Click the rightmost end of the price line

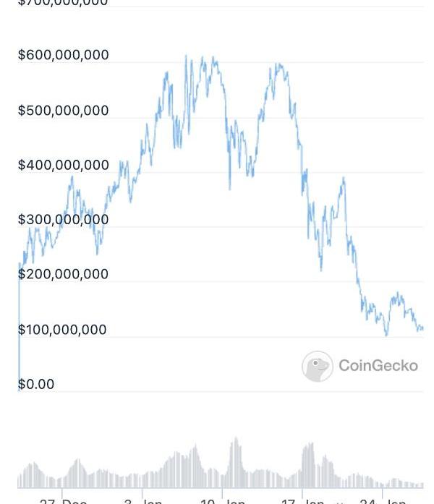pyautogui.click(x=422, y=329)
